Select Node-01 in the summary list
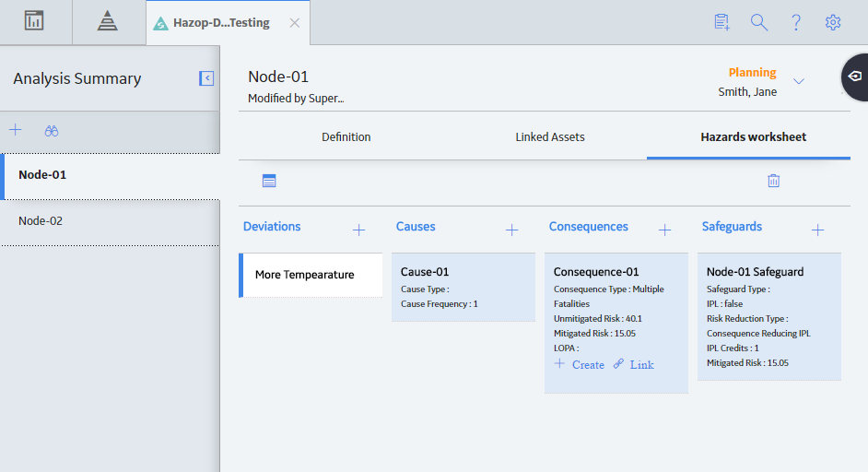This screenshot has width=868, height=472. coord(111,175)
